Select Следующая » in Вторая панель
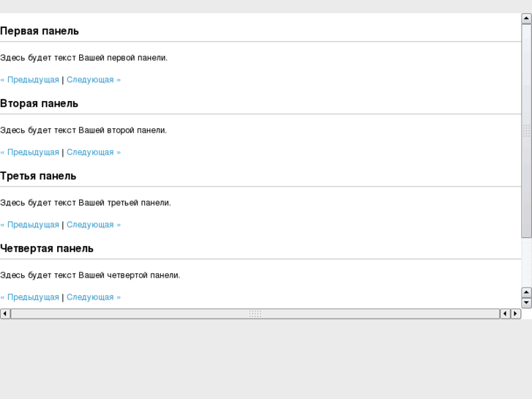This screenshot has width=532, height=399. coord(94,152)
